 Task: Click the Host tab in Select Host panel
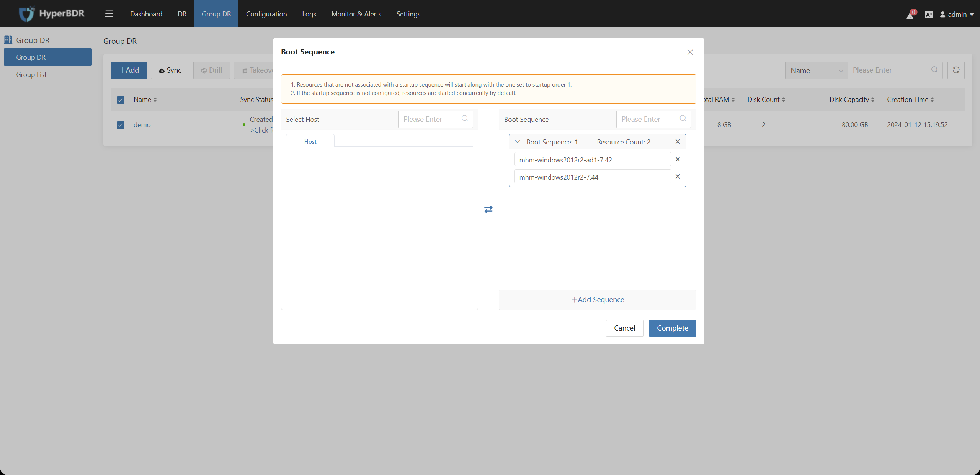tap(310, 141)
